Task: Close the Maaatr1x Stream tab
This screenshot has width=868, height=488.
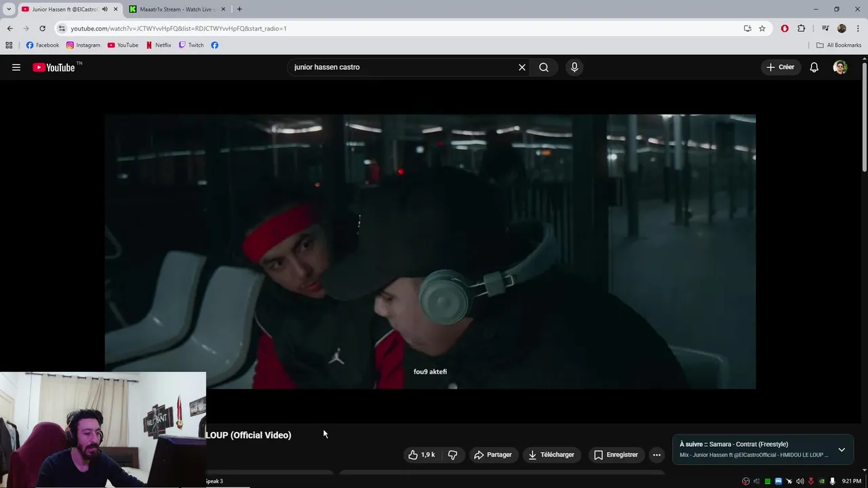Action: [223, 9]
